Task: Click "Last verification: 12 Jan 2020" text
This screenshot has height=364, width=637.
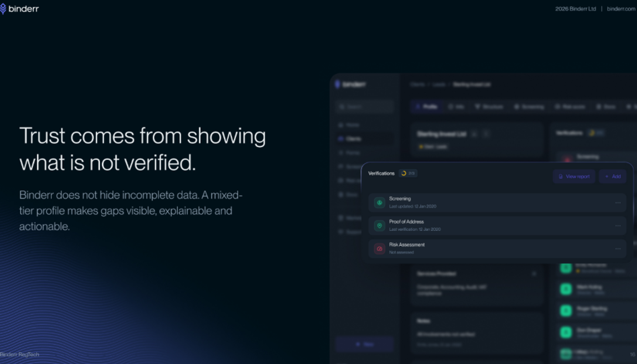Action: pyautogui.click(x=415, y=229)
